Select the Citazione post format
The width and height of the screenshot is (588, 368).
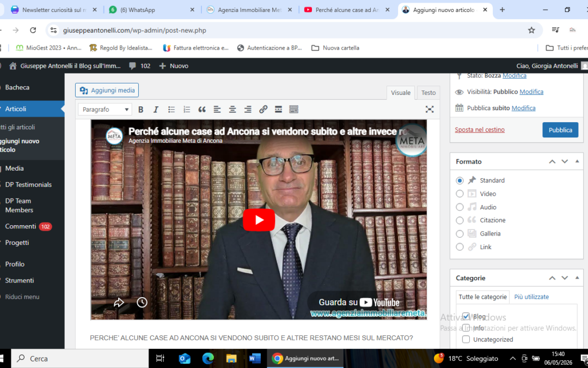tap(460, 220)
